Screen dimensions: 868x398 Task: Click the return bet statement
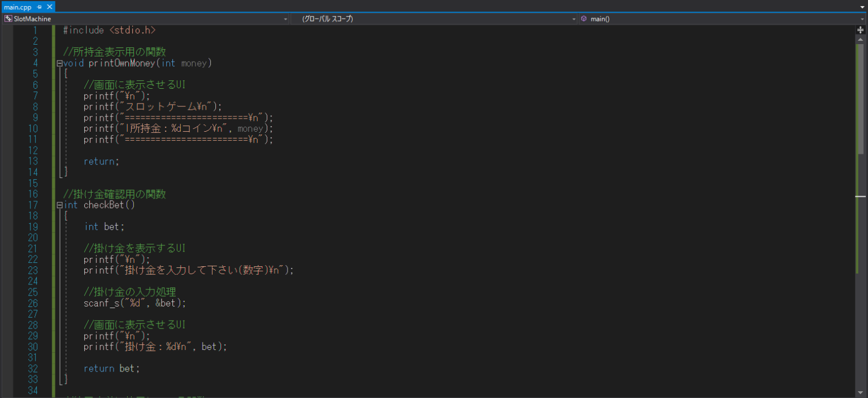click(111, 368)
